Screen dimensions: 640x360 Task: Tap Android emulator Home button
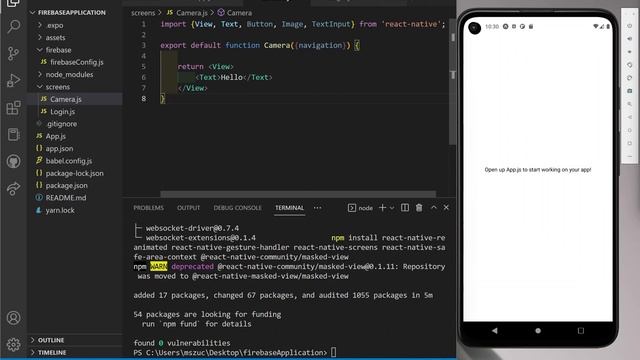tap(538, 331)
